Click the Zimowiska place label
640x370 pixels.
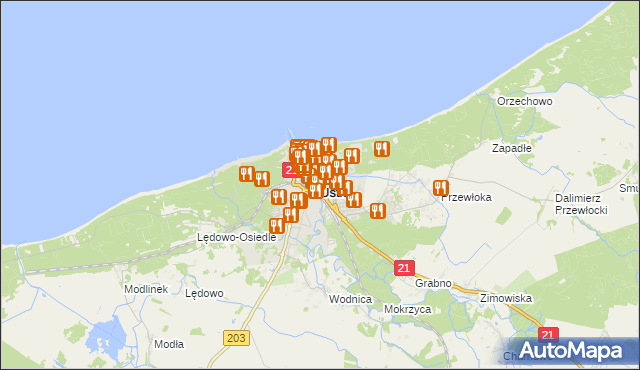click(x=506, y=298)
